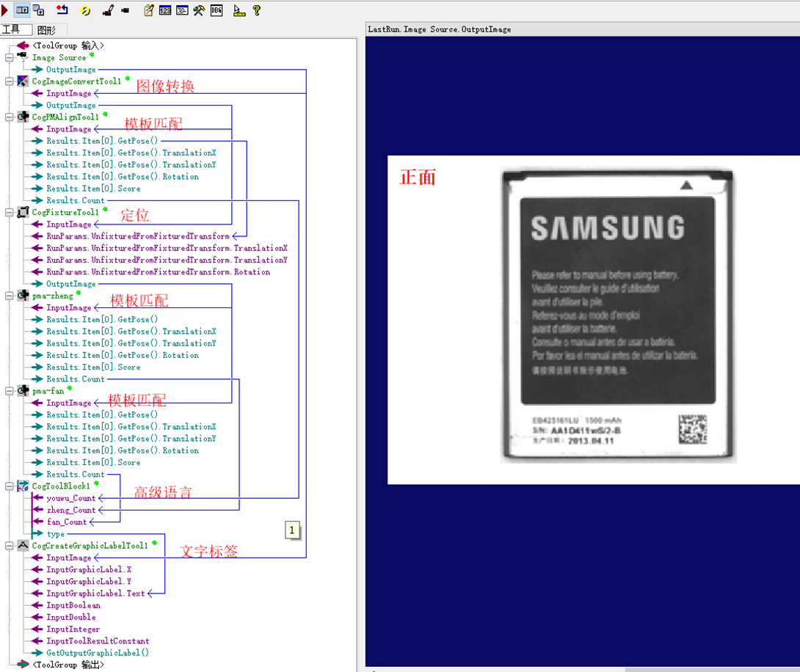
Task: Click the pma-fan tool icon
Action: pyautogui.click(x=23, y=390)
